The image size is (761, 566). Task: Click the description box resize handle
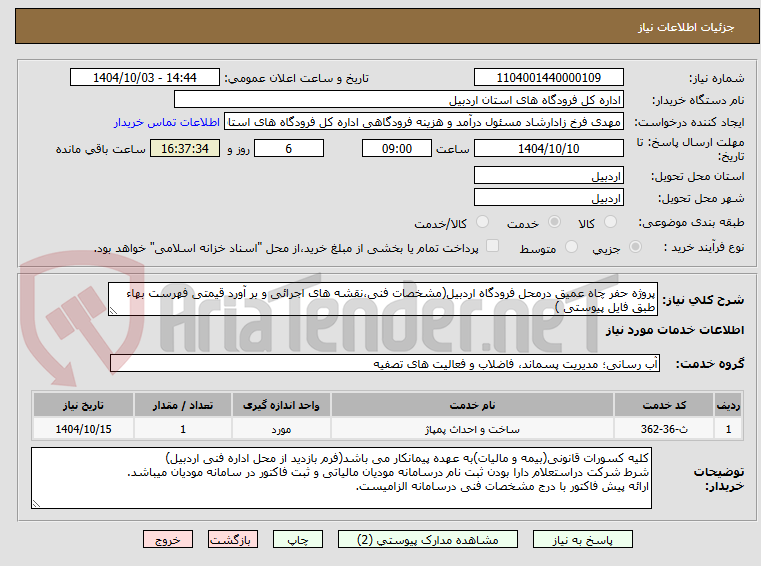(113, 311)
